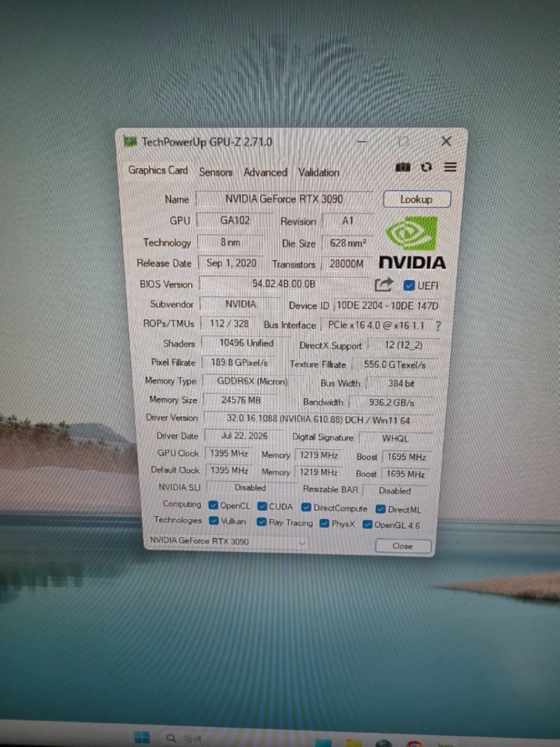Click the GPU field showing GA102
Viewport: 560px width, 747px height.
(x=234, y=220)
